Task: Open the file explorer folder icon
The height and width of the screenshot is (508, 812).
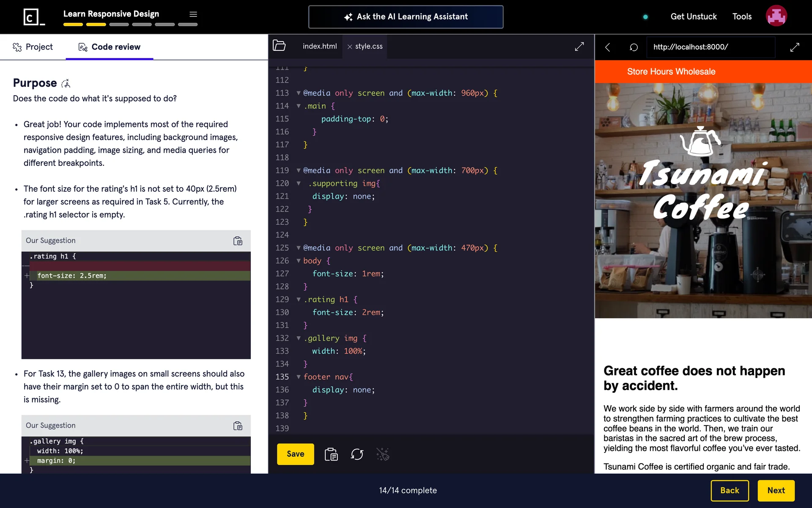Action: 279,46
